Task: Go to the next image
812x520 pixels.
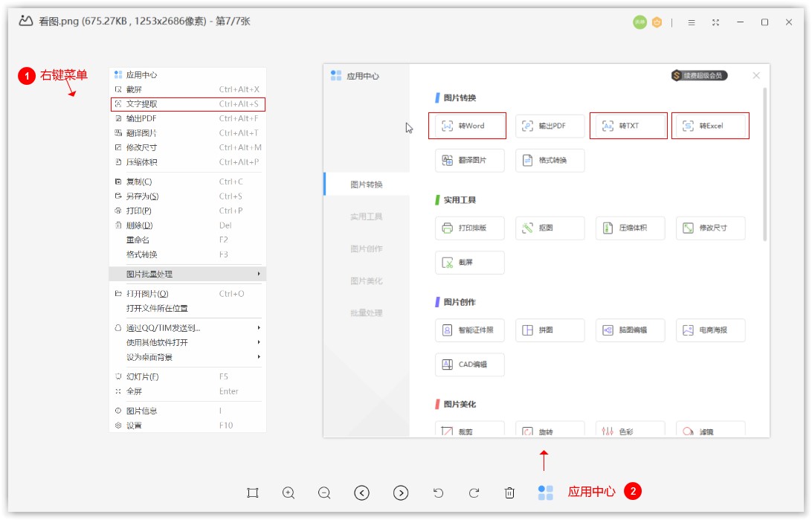Action: tap(401, 492)
